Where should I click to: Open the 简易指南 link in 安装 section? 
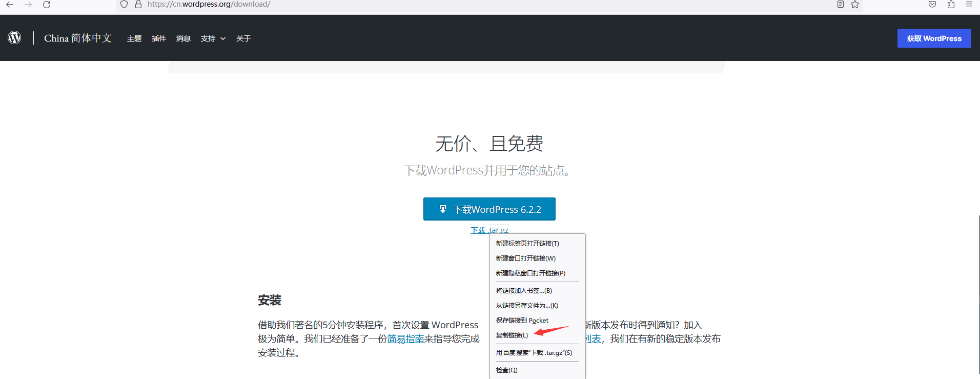pos(405,339)
